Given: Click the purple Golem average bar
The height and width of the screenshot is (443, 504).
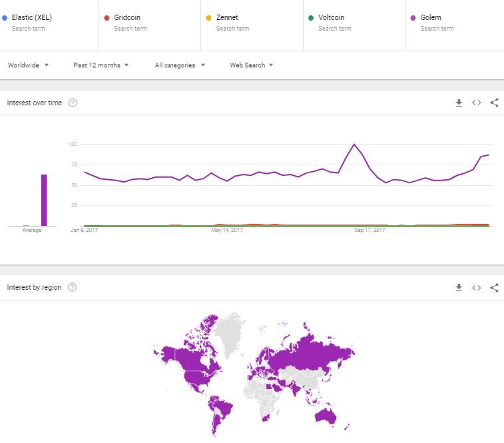Looking at the screenshot, I should 44,200.
